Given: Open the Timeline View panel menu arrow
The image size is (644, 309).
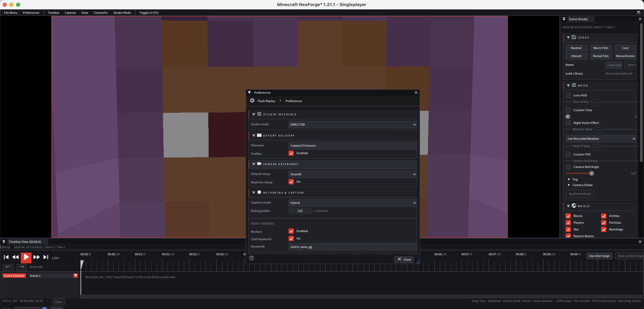Looking at the screenshot, I should tap(4, 242).
